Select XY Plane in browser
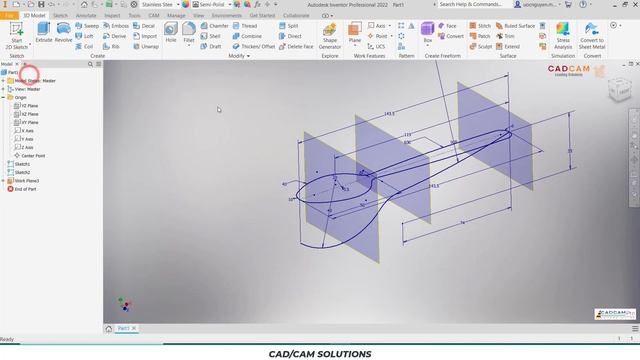Screen dimensions: 640x360 pos(26,122)
